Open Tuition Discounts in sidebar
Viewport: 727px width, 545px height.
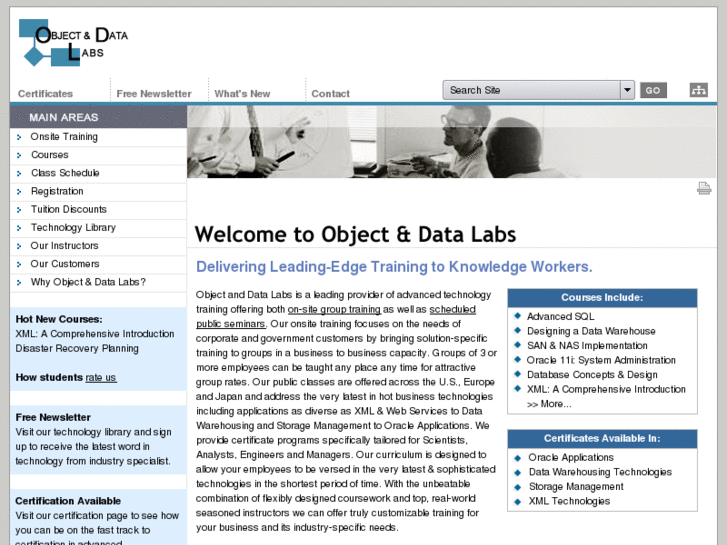coord(69,209)
